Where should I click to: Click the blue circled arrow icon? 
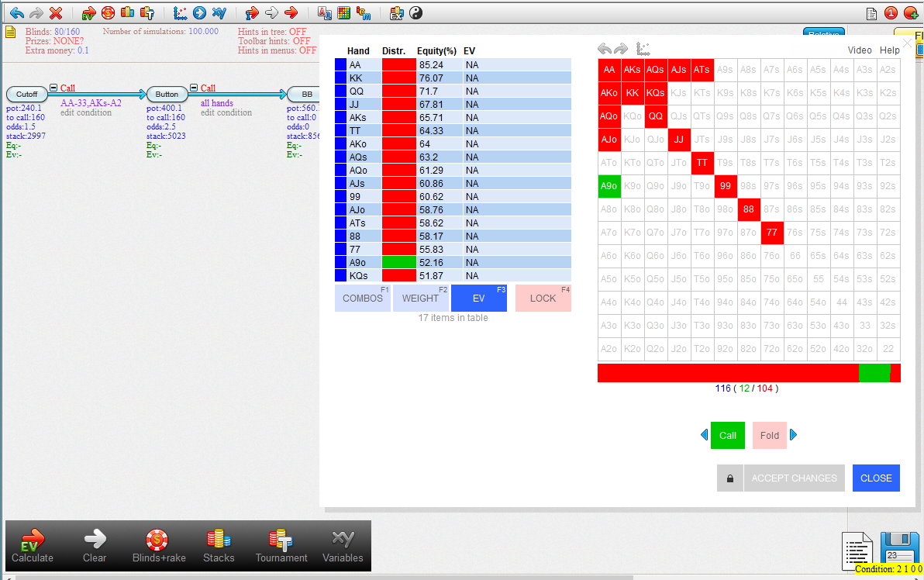[x=200, y=12]
